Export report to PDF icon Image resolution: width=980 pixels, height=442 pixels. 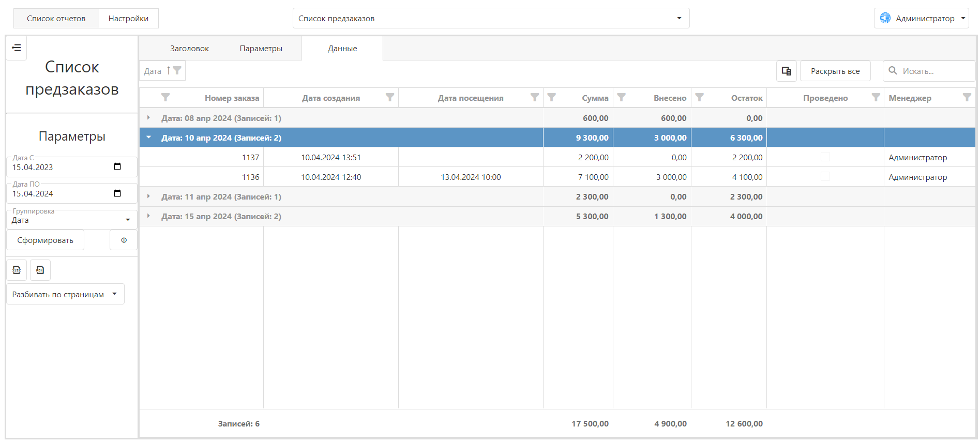(x=40, y=270)
